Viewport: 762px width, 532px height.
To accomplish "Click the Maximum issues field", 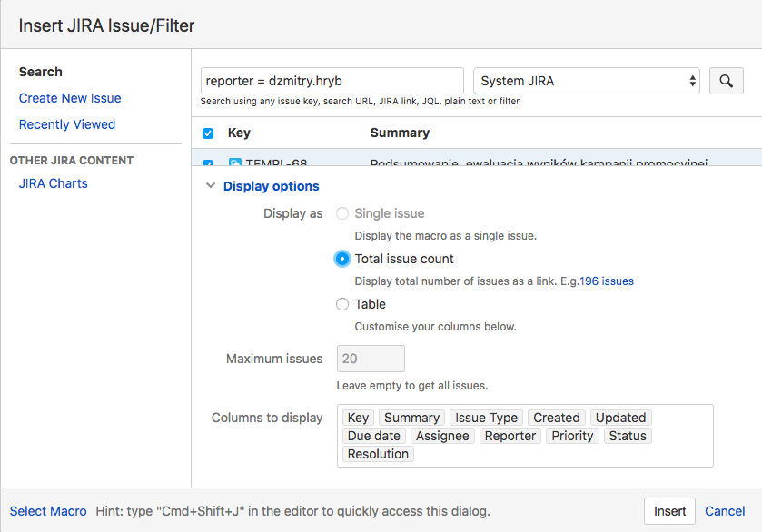I will [x=371, y=359].
